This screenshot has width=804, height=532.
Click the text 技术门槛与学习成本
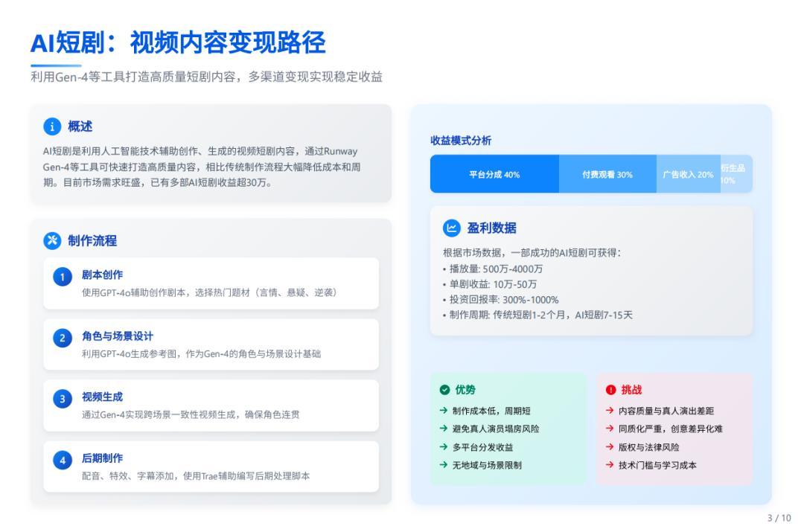point(657,465)
